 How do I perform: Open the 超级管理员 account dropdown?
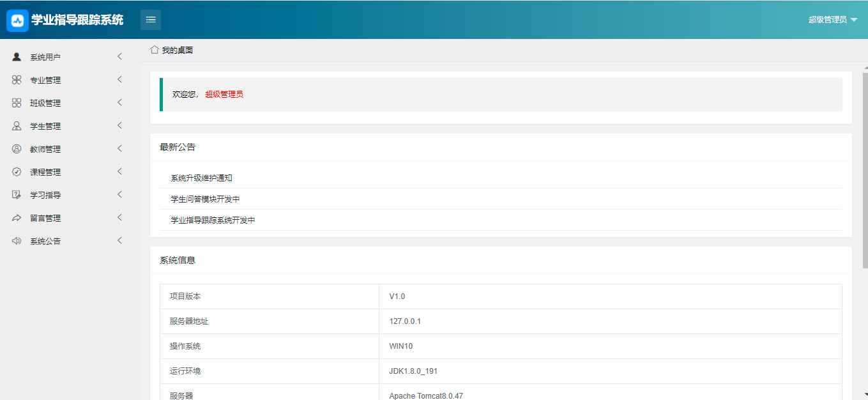click(833, 20)
